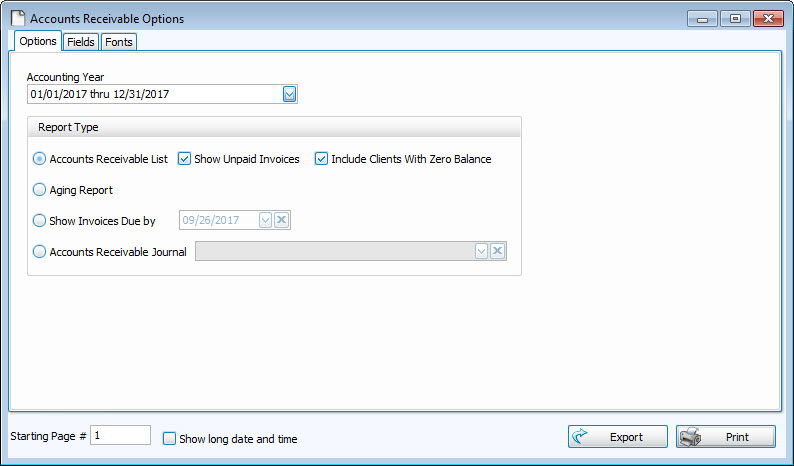
Task: Enable Show long date and time
Action: 169,438
